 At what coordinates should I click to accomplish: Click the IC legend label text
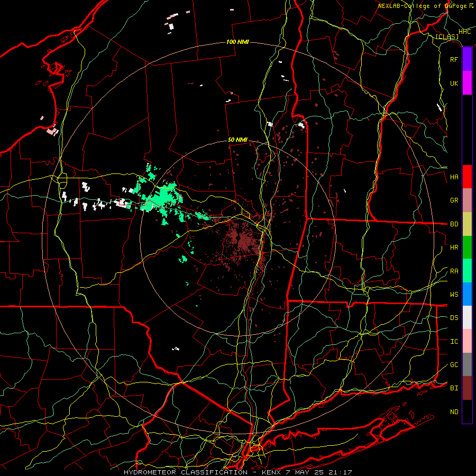(454, 341)
